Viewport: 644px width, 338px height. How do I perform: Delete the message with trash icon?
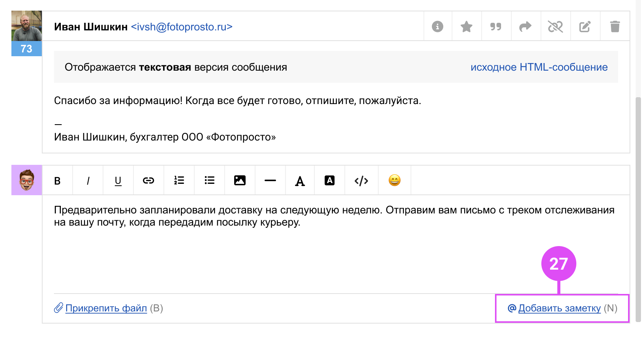[615, 27]
